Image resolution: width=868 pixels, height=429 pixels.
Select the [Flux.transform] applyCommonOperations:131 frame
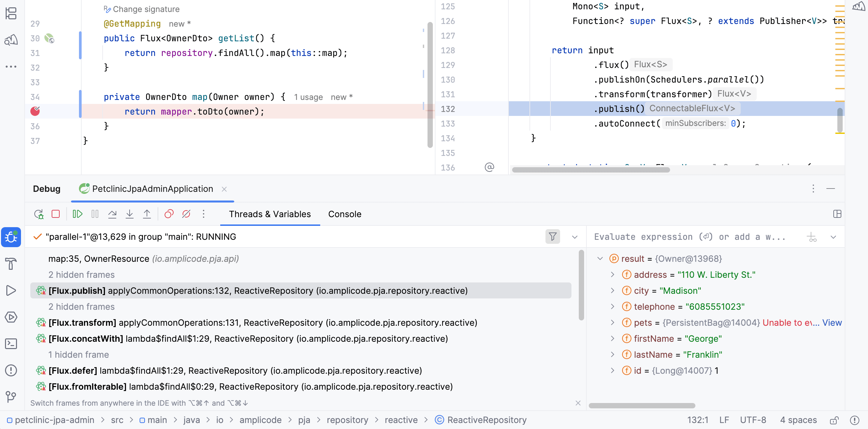click(x=301, y=323)
